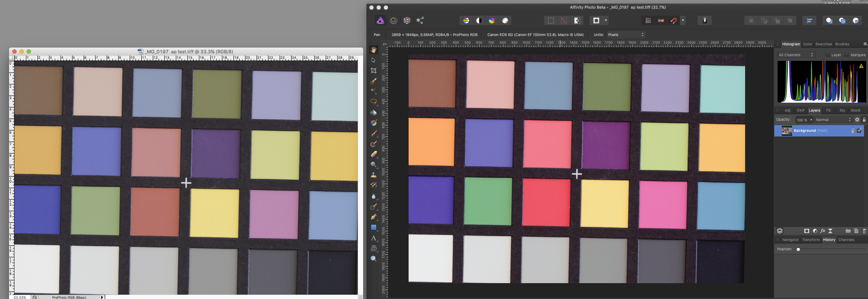Activate the Zoom magnifier tool
Screen dimensions: 868x299
point(374,259)
